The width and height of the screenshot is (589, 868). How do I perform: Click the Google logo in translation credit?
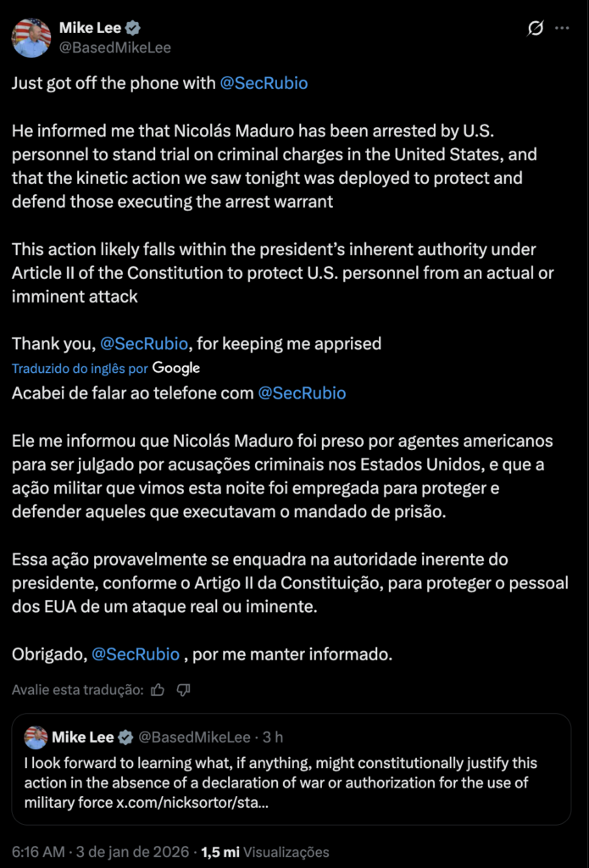coord(176,368)
